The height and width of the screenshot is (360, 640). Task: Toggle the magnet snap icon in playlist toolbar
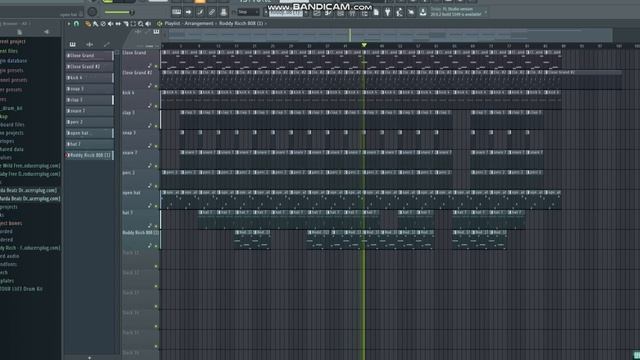(76, 24)
